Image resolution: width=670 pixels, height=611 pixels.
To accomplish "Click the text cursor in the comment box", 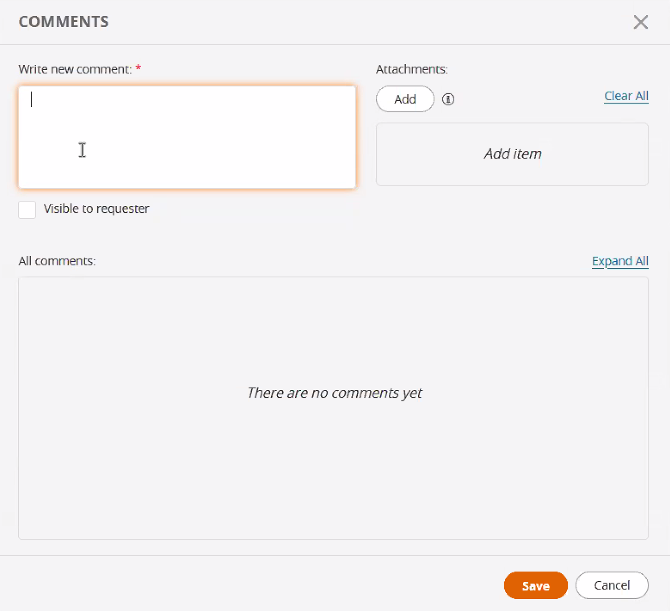I will click(x=32, y=99).
